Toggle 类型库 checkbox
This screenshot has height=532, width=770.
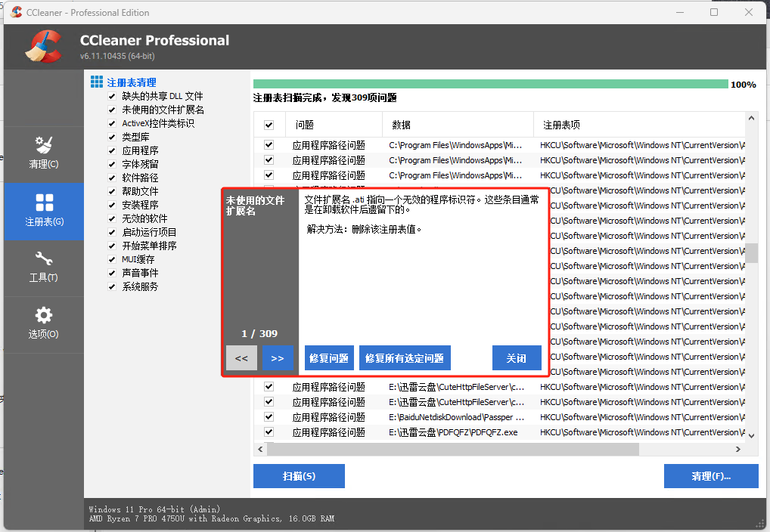coord(112,137)
